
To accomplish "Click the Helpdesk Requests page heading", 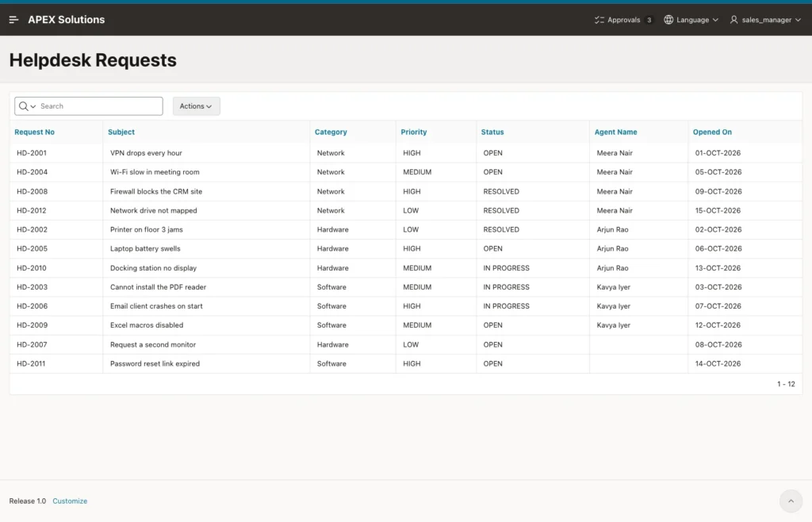I will (x=93, y=60).
